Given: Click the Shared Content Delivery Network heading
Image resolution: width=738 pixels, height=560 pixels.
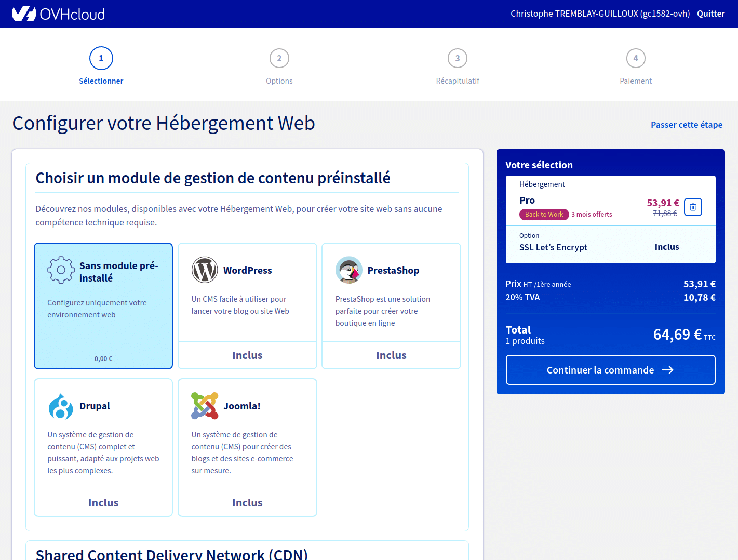Looking at the screenshot, I should point(171,554).
